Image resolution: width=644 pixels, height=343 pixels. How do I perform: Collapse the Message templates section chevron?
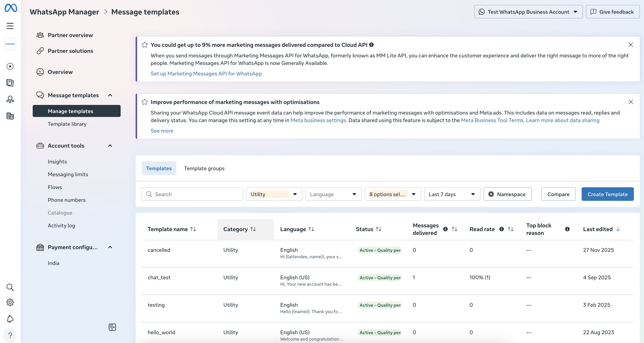tap(110, 95)
